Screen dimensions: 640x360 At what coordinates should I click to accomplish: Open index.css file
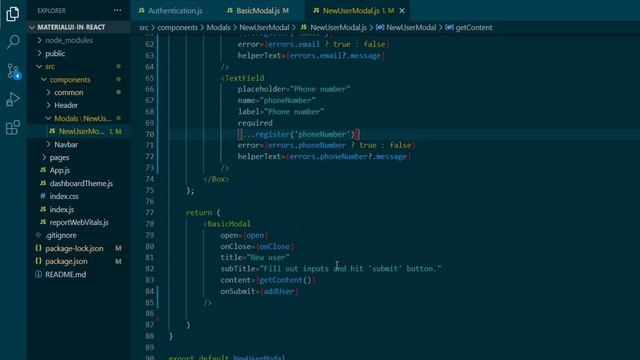tap(64, 196)
